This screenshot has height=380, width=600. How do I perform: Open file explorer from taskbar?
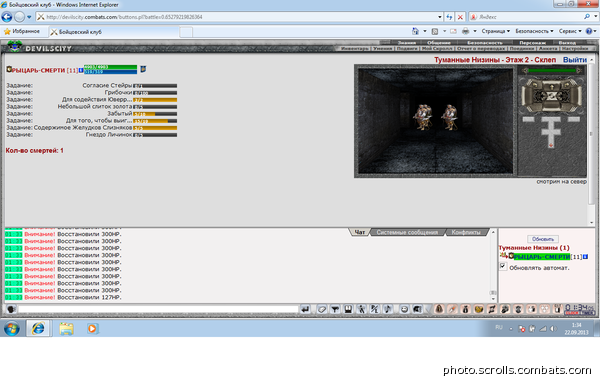(x=66, y=329)
